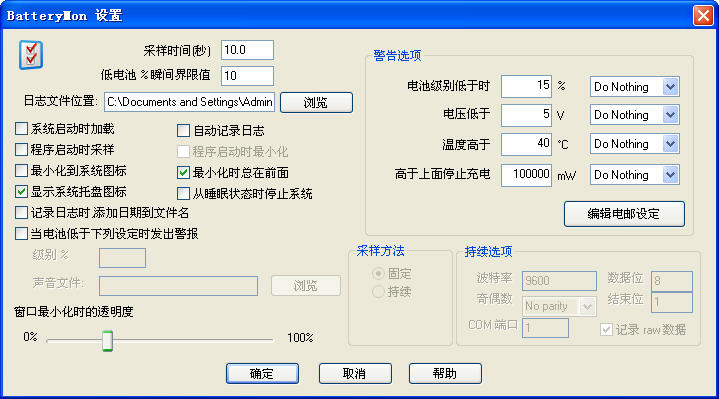
Task: Confirm settings with 确定 button
Action: 262,373
